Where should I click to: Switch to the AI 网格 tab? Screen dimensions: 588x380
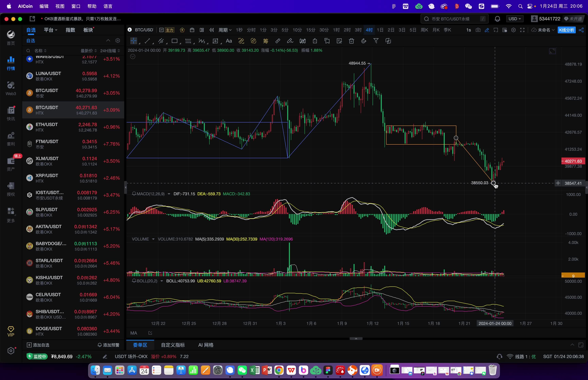point(206,345)
